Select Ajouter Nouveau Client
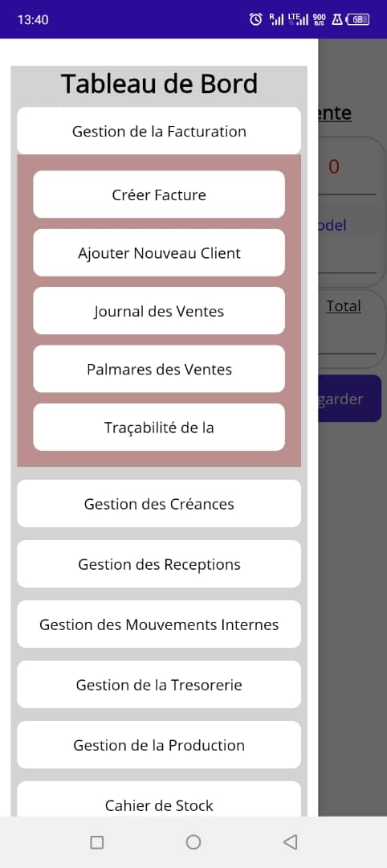This screenshot has height=868, width=387. tap(159, 252)
